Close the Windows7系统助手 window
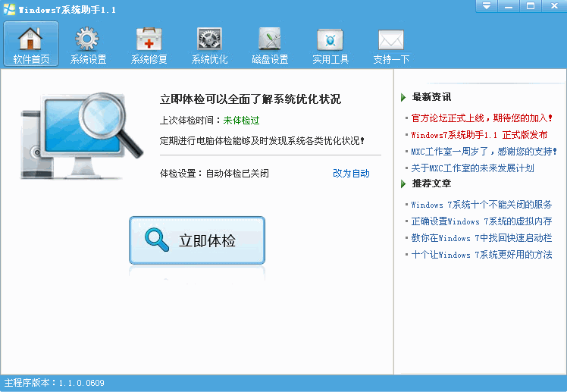 pos(554,6)
